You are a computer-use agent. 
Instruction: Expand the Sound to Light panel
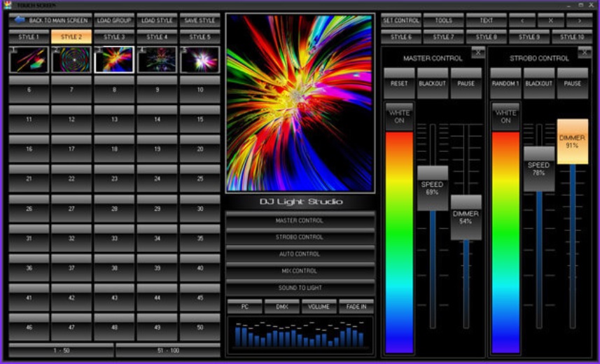pyautogui.click(x=300, y=288)
